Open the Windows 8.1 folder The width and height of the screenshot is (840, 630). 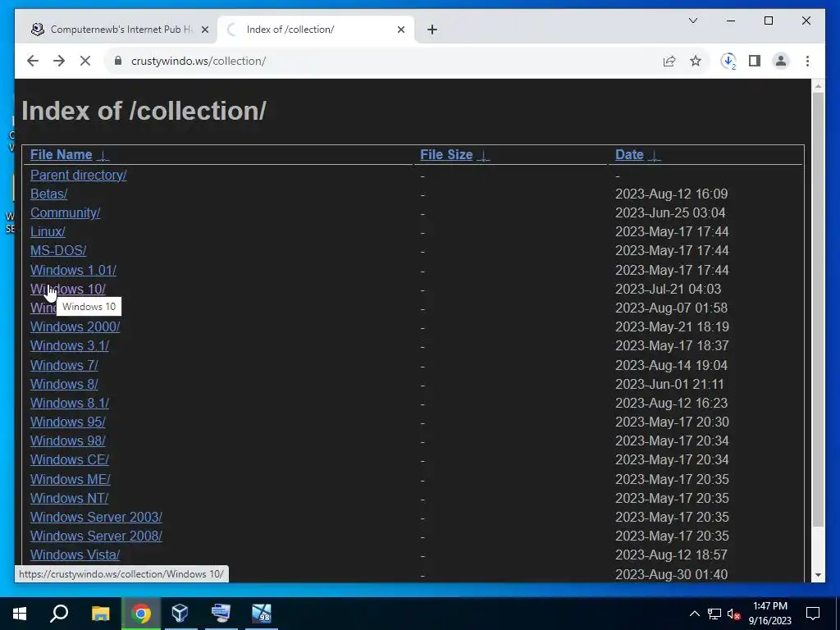tap(69, 403)
